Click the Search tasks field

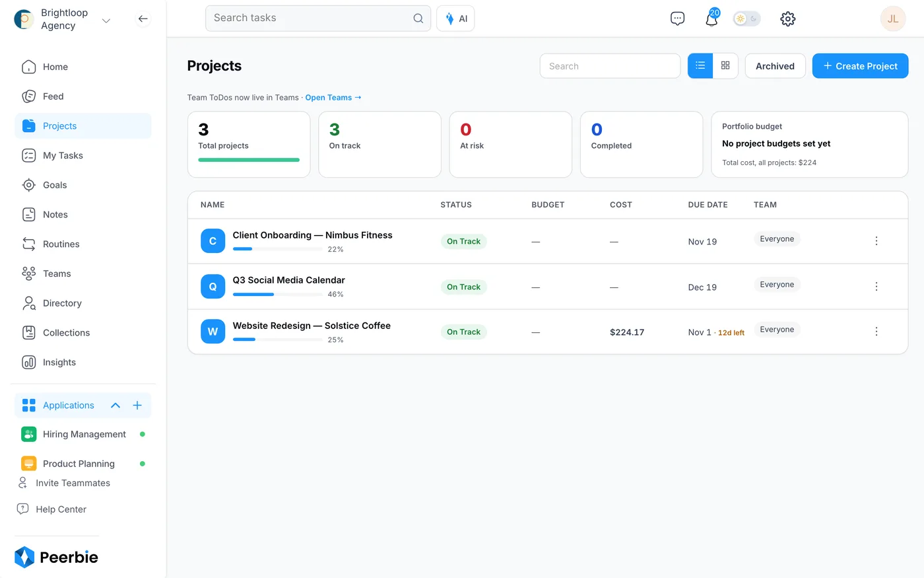[x=318, y=18]
